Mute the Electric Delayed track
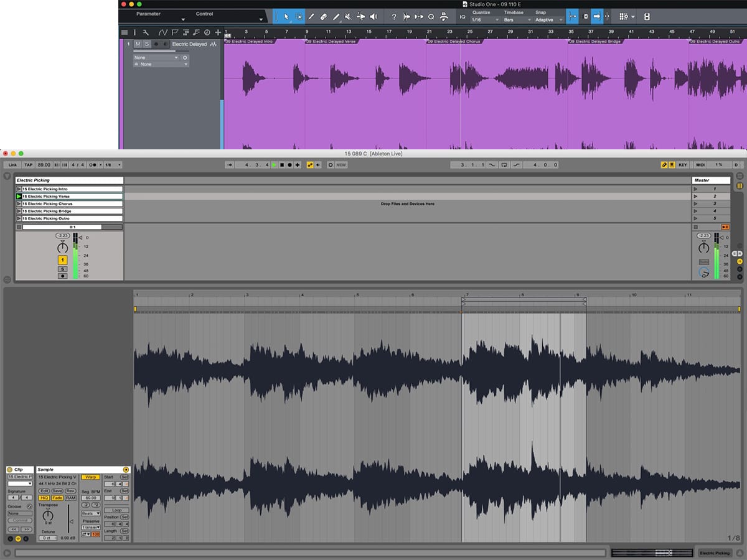This screenshot has width=747, height=560. [x=138, y=44]
